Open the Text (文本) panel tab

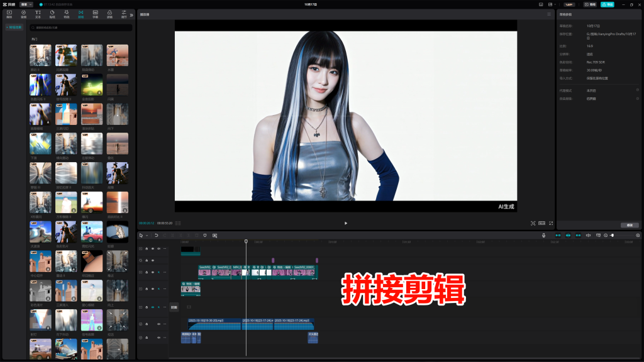[38, 14]
